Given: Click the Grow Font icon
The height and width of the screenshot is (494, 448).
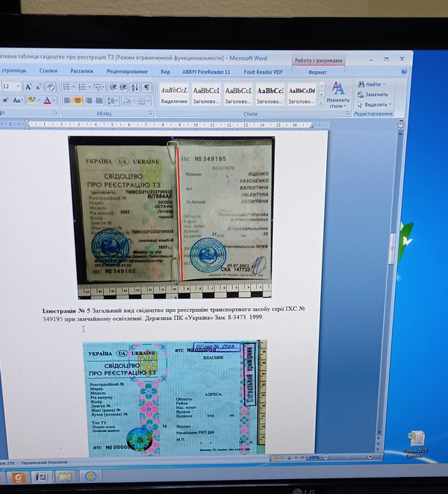Looking at the screenshot, I should click(28, 87).
